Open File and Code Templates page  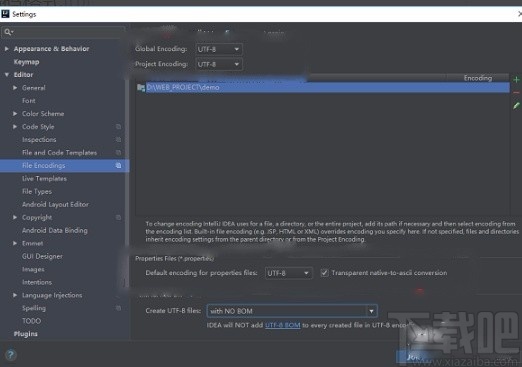coord(59,153)
